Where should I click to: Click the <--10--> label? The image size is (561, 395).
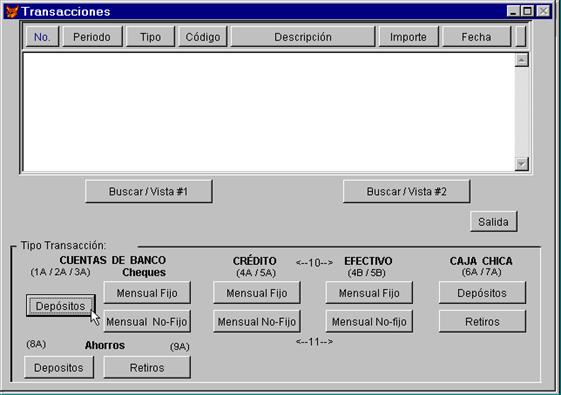(x=314, y=263)
